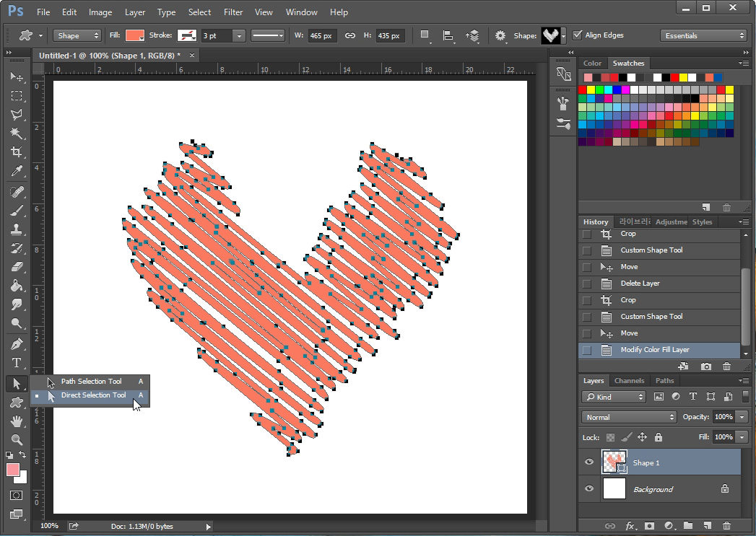Open the layer Kind filter dropdown
The width and height of the screenshot is (756, 536).
pos(613,397)
